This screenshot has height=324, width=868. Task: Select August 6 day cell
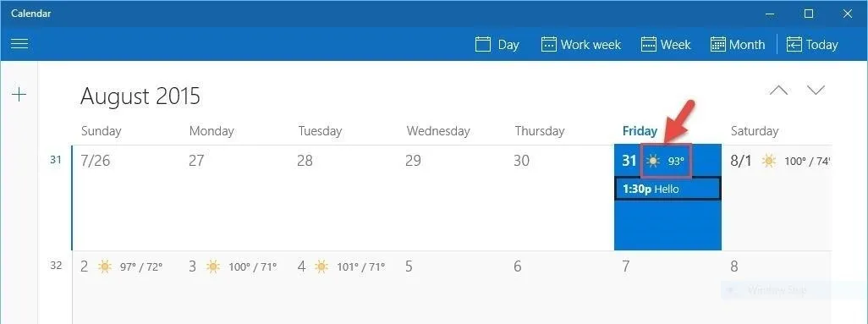[560, 288]
